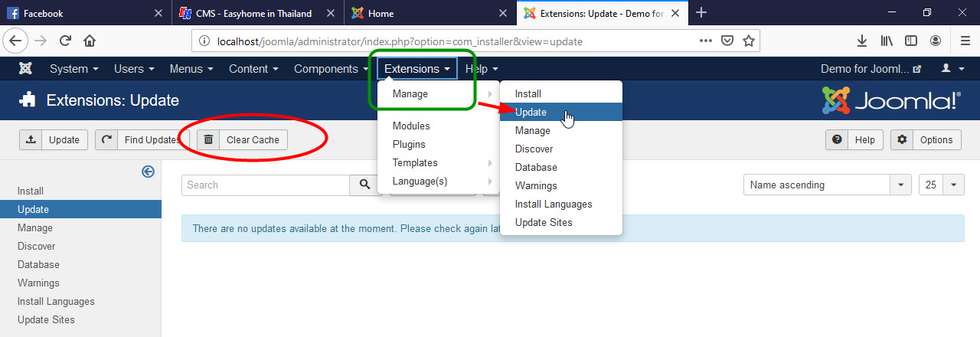The width and height of the screenshot is (980, 337).
Task: Switch to the Home browser tab
Action: (430, 13)
